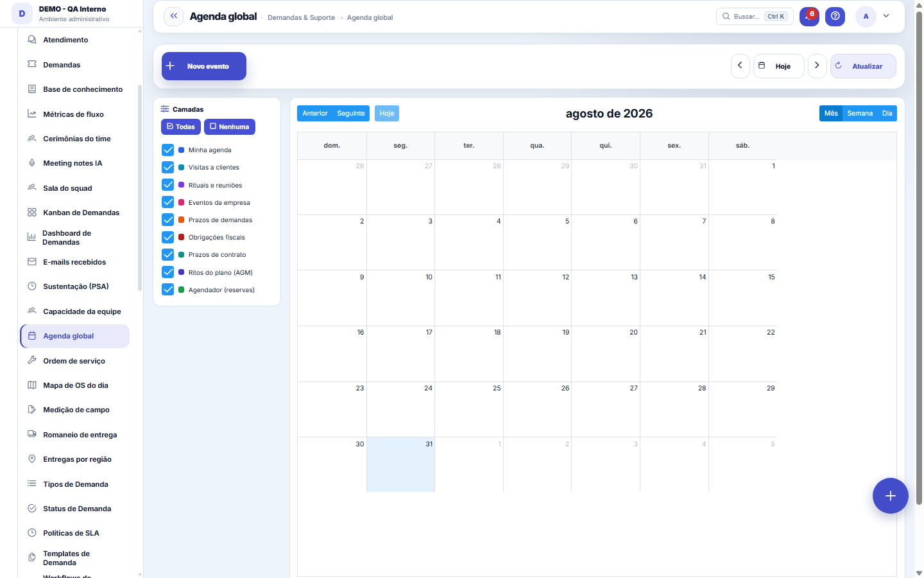Open the help question mark icon
Image resolution: width=924 pixels, height=578 pixels.
pos(835,17)
